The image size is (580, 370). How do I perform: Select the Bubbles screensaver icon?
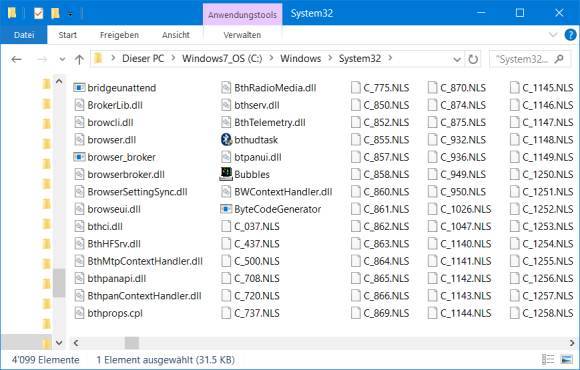tap(226, 174)
